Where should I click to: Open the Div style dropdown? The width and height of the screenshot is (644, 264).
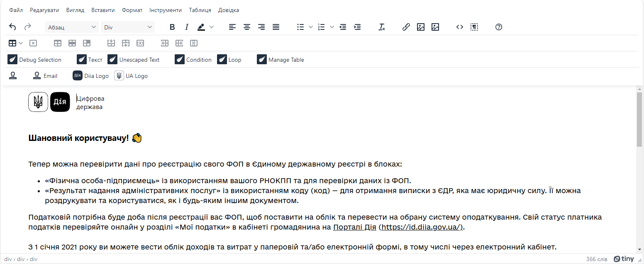pos(128,27)
